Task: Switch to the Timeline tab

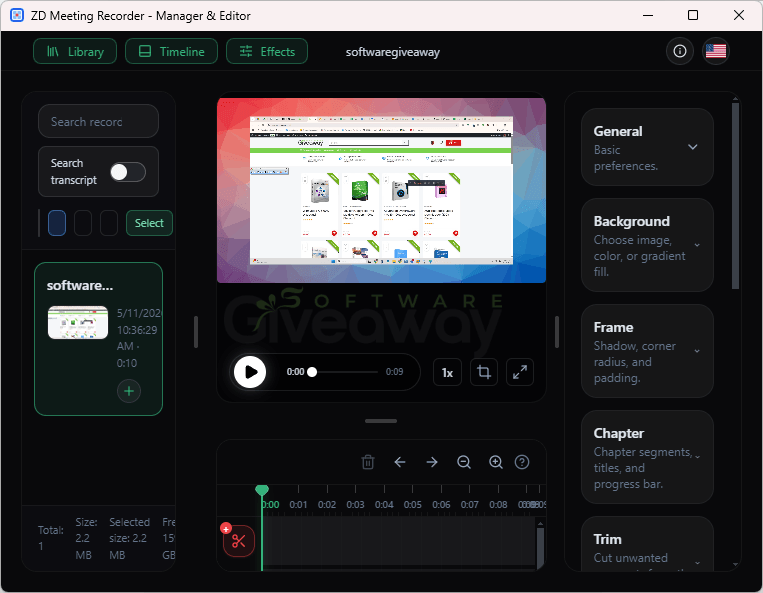Action: click(171, 52)
